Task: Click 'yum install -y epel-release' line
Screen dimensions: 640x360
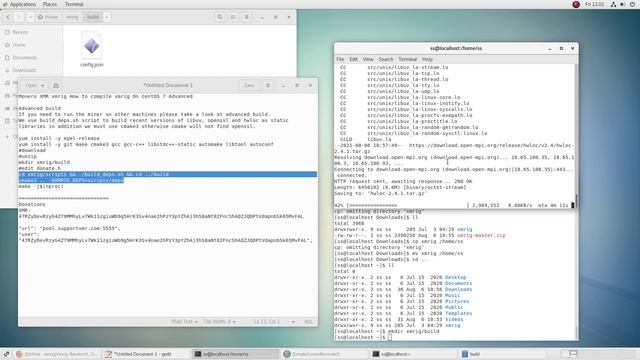Action: [59, 138]
